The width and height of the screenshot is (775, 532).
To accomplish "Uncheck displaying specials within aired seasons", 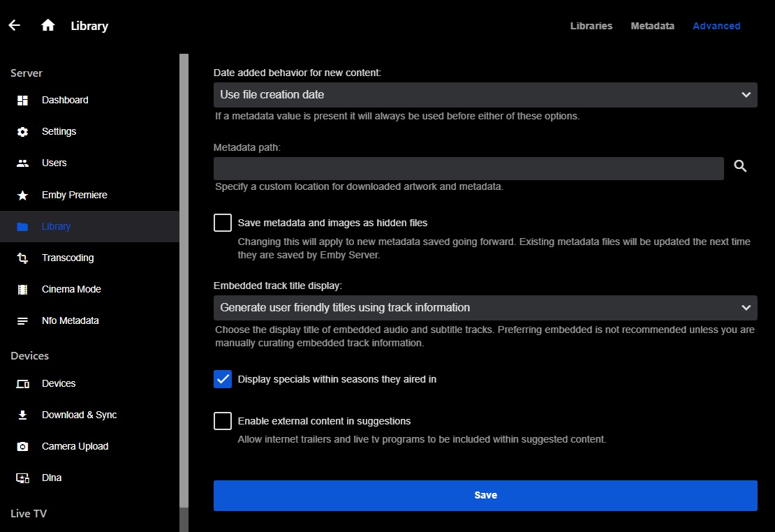I will click(x=223, y=379).
